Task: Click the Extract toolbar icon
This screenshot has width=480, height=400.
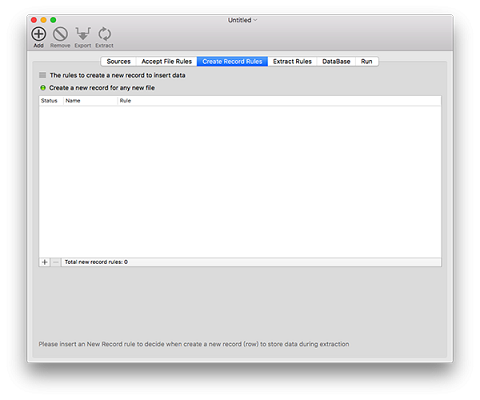Action: [104, 34]
